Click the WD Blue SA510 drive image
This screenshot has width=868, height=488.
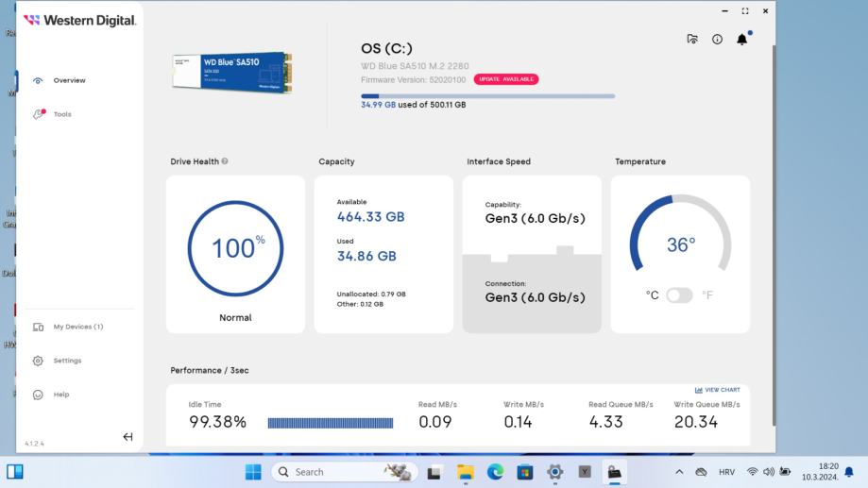(231, 72)
